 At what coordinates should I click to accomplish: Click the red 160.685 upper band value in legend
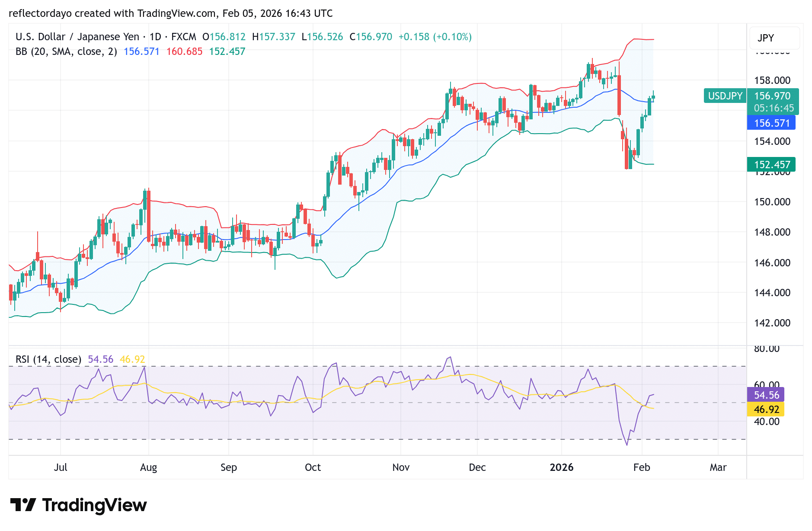[185, 51]
